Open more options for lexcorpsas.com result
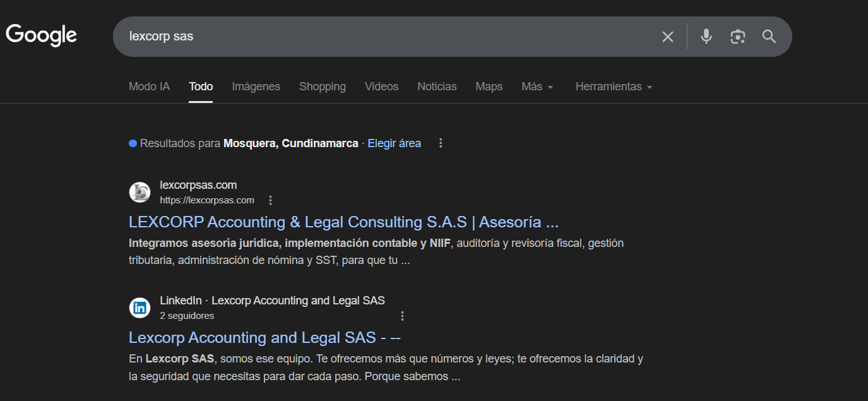The width and height of the screenshot is (868, 401). coord(271,200)
